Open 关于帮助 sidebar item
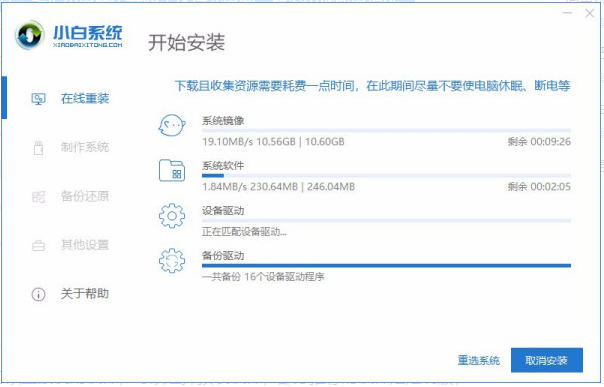The width and height of the screenshot is (604, 387). [71, 294]
